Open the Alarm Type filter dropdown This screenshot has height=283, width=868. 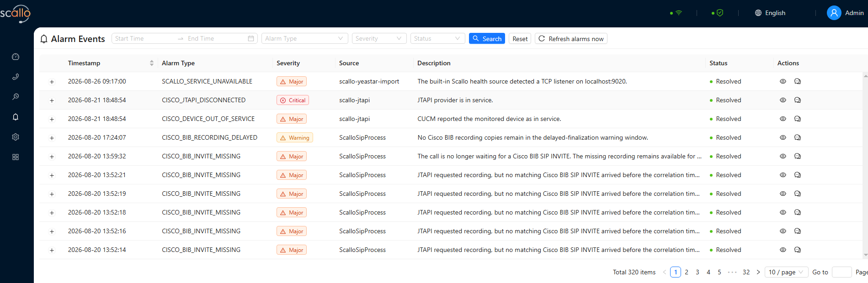[x=305, y=38]
